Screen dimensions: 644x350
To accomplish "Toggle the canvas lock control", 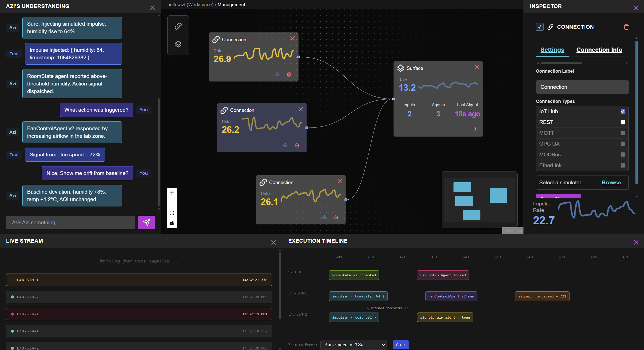I will pos(172,223).
